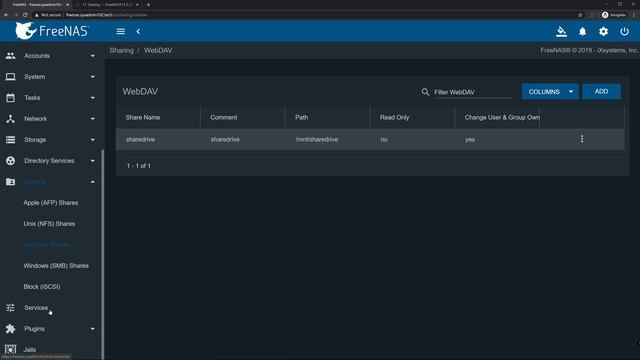Click the Storage list icon

pos(11,140)
